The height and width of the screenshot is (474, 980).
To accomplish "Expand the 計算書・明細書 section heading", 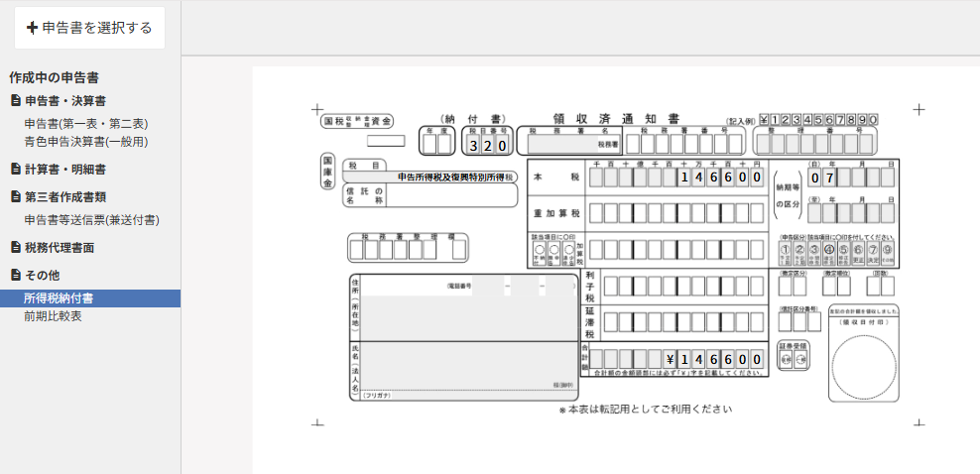I will (59, 169).
